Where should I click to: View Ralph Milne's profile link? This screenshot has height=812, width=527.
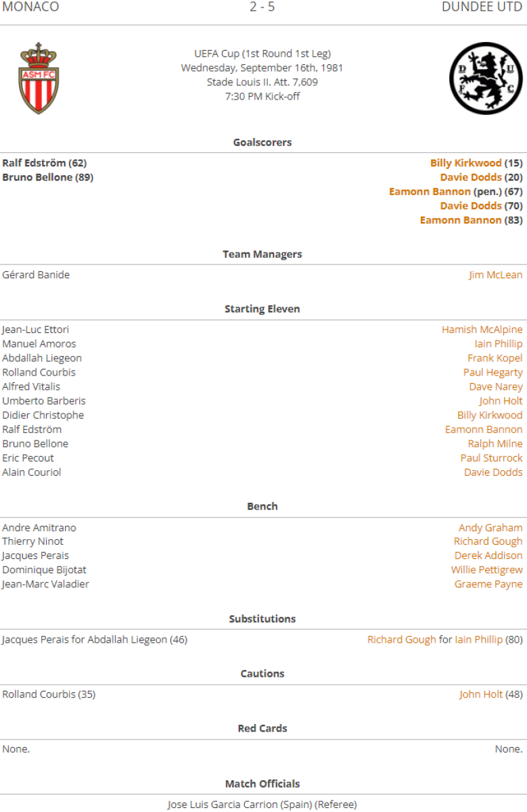point(495,443)
